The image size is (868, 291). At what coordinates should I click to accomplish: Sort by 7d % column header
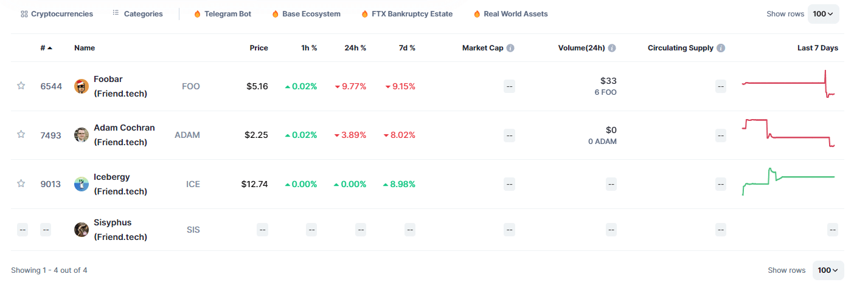(x=407, y=48)
